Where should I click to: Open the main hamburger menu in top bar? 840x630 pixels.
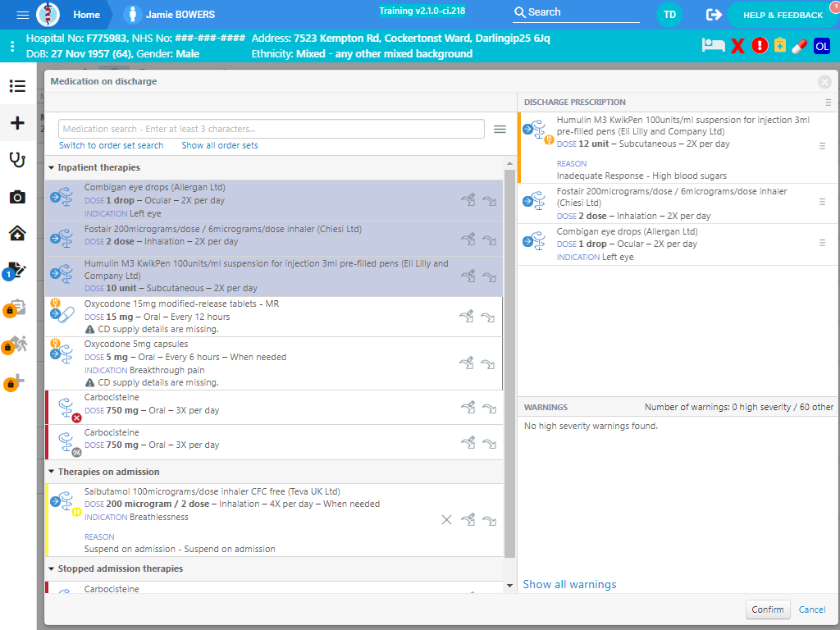pos(22,15)
